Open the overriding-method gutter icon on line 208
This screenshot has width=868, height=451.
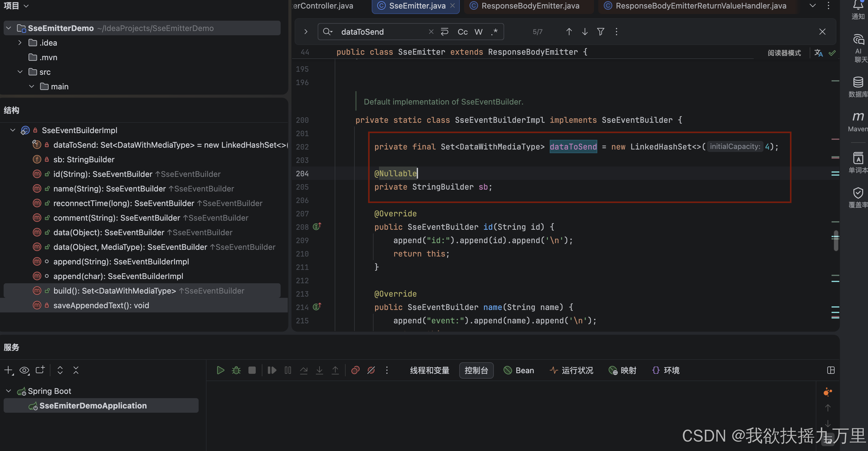[317, 226]
